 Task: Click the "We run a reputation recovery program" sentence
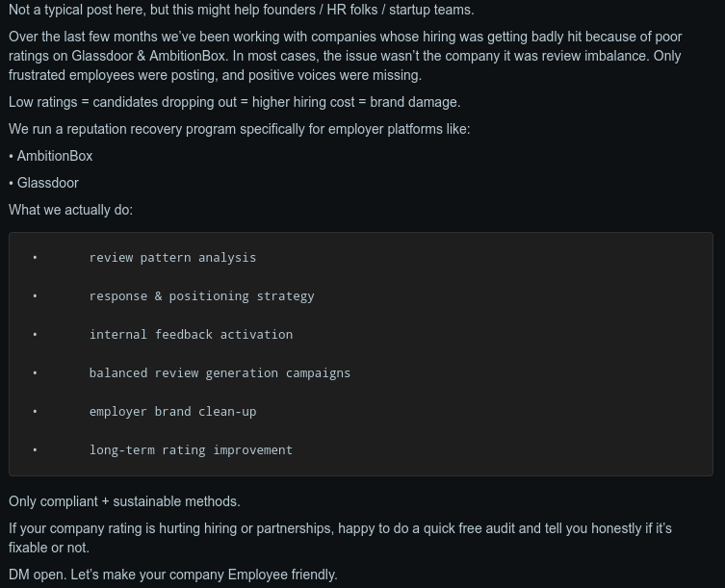coord(239,129)
